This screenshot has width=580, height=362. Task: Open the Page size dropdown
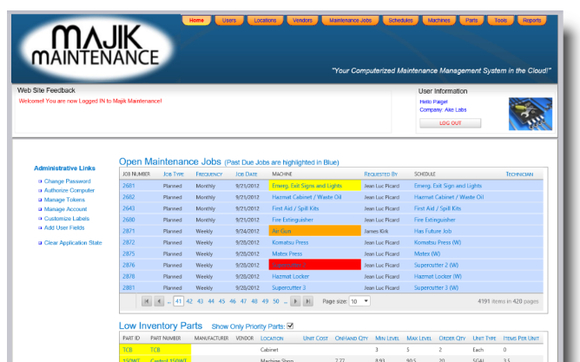tap(360, 301)
